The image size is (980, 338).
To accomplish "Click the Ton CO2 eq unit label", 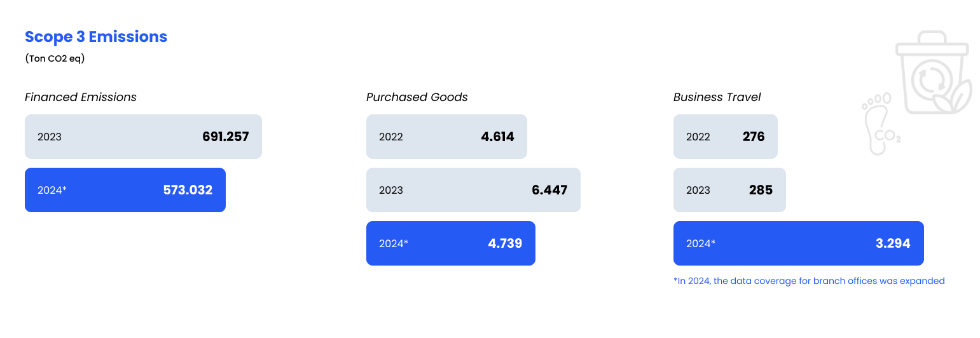I will click(x=55, y=58).
